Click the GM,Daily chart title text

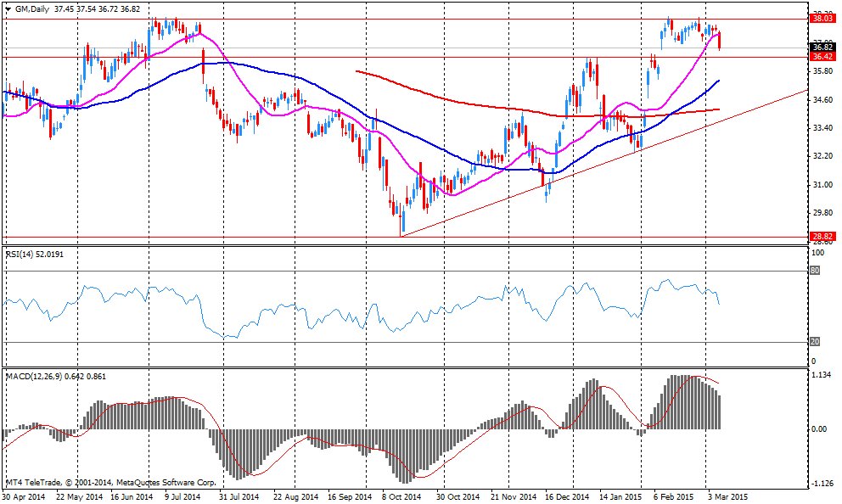click(31, 8)
